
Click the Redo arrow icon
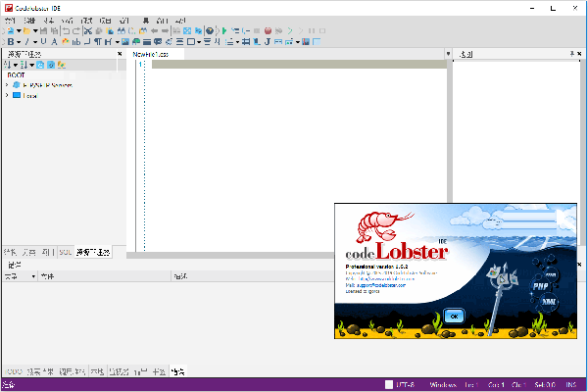coord(76,30)
